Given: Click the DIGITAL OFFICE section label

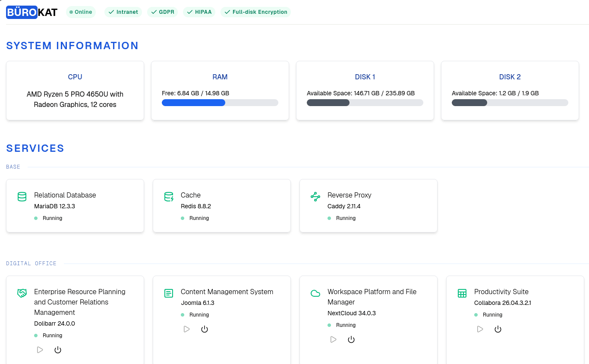Looking at the screenshot, I should click(x=31, y=264).
